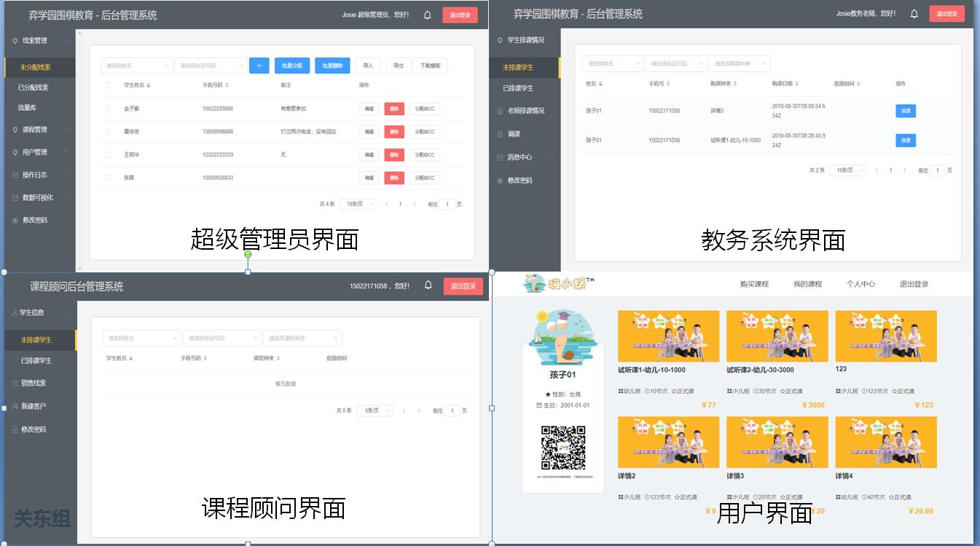Click the QR code on 孩子01 profile card

pos(562,448)
